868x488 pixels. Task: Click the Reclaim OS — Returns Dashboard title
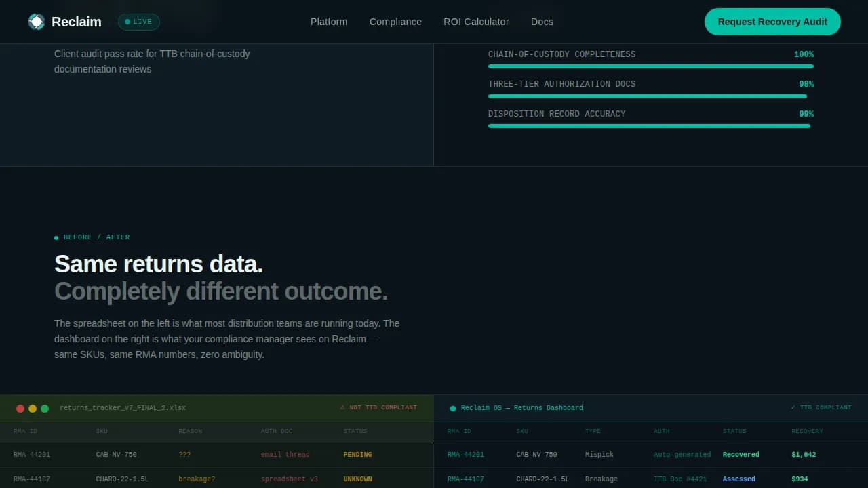pyautogui.click(x=522, y=408)
